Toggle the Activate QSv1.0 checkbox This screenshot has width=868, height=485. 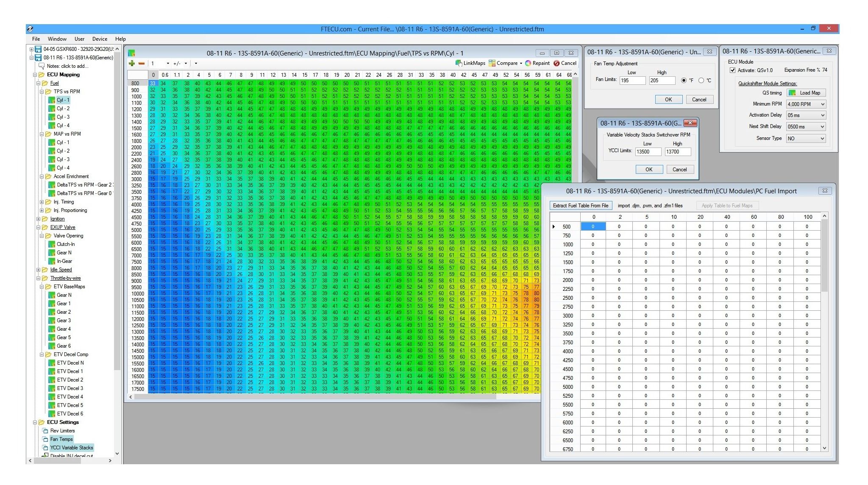[x=732, y=70]
